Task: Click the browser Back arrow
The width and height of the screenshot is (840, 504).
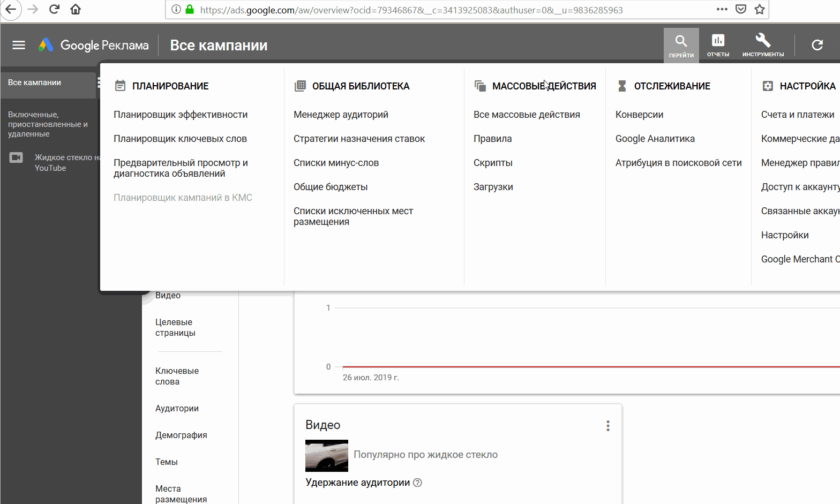Action: click(x=11, y=9)
